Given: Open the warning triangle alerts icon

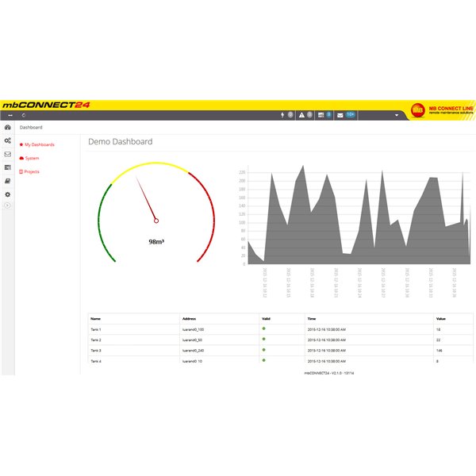Looking at the screenshot, I should pos(302,115).
